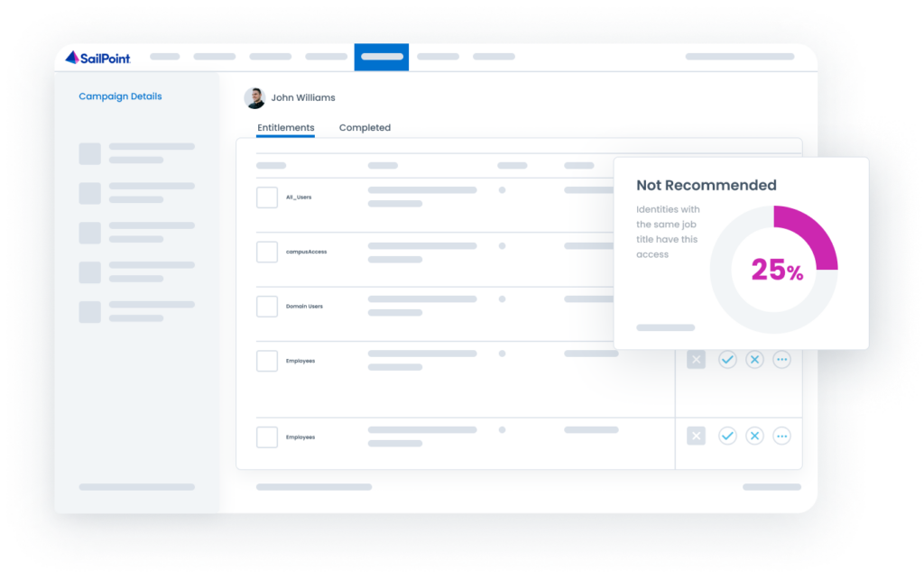Revoke access via circled X, first Employees row

pos(754,359)
